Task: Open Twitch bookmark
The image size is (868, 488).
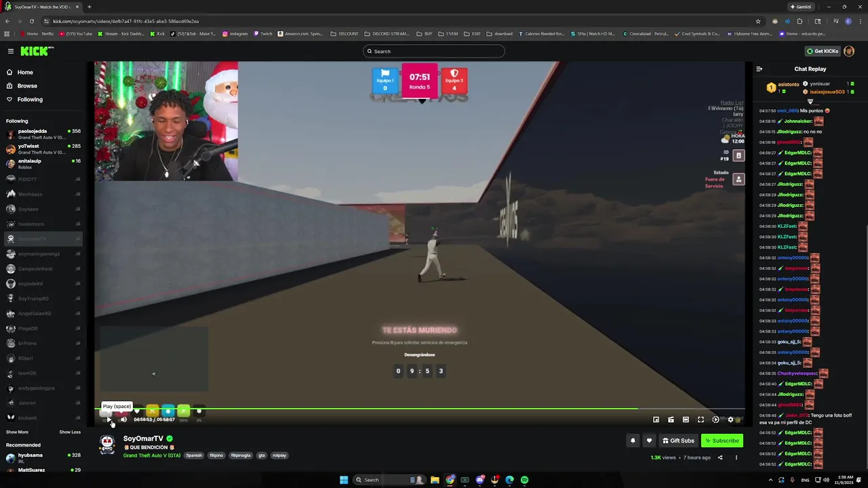Action: pos(263,33)
